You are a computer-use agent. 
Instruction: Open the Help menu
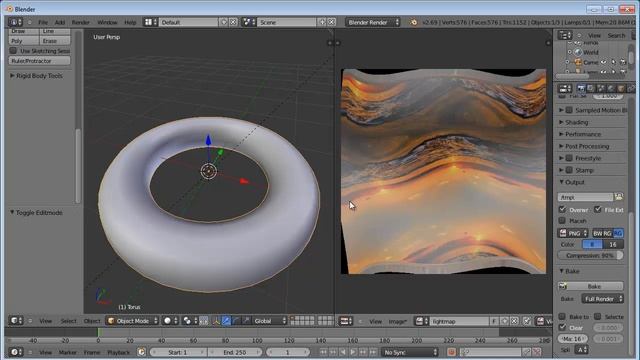[x=130, y=22]
